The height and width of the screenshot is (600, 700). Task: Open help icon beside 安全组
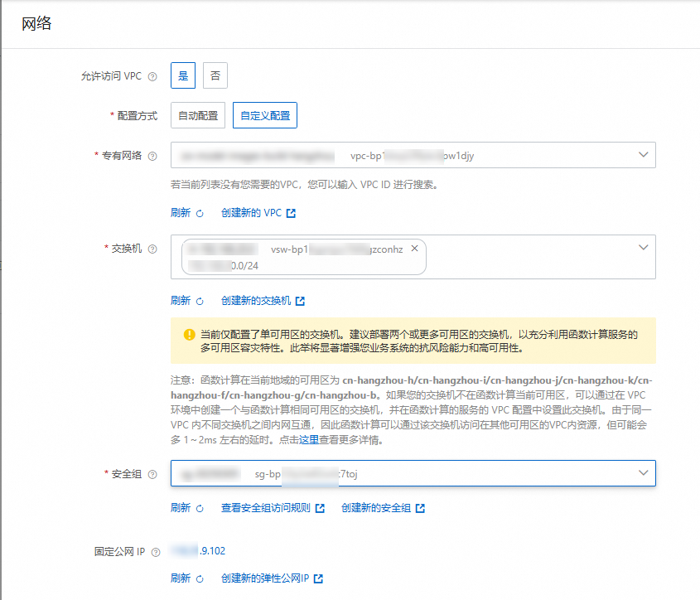coord(152,474)
